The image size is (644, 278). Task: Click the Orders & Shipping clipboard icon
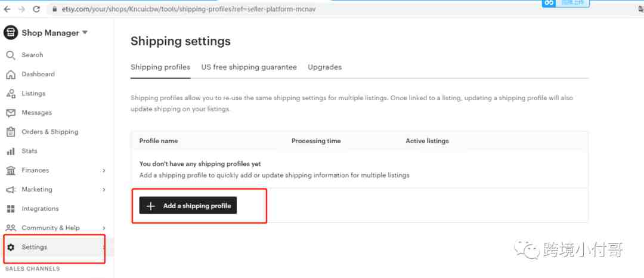click(x=11, y=132)
